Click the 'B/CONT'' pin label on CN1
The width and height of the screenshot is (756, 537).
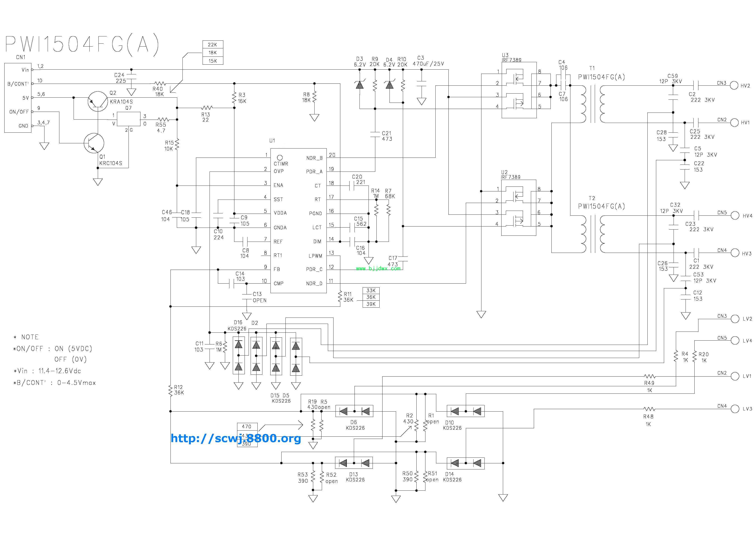click(x=18, y=84)
